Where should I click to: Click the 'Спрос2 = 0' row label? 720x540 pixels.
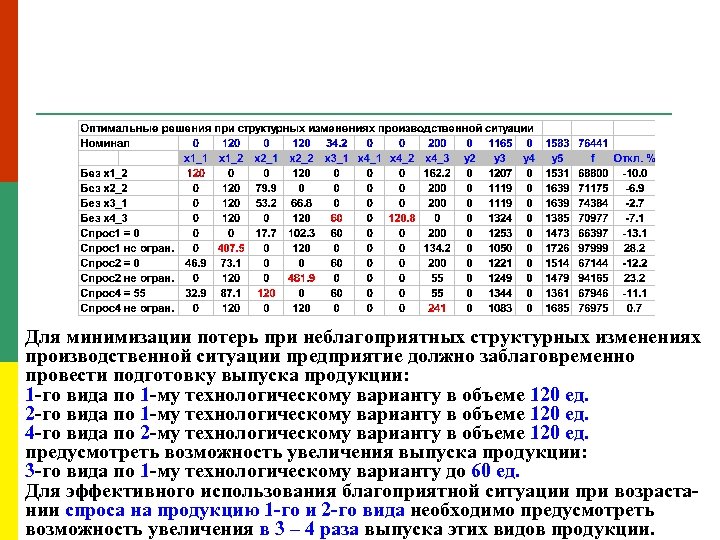coord(110,264)
